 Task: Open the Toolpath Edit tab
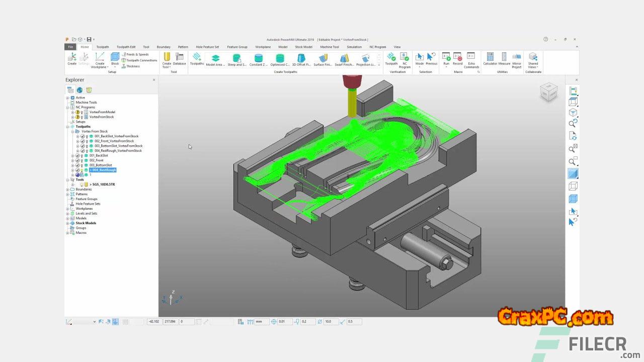click(x=126, y=47)
